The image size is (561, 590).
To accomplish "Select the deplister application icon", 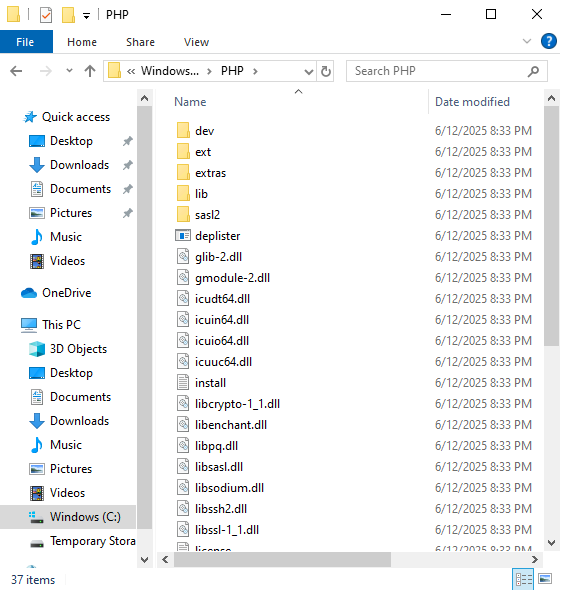I will click(183, 236).
